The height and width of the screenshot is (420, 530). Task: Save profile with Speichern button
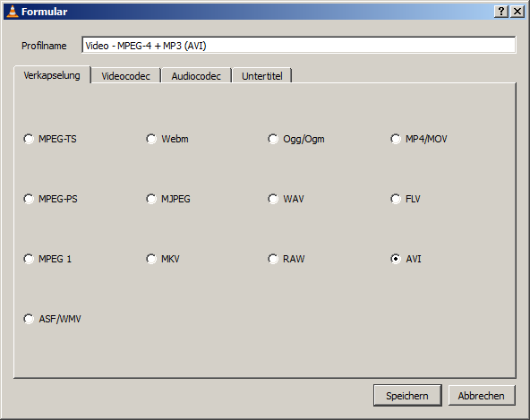pyautogui.click(x=407, y=396)
